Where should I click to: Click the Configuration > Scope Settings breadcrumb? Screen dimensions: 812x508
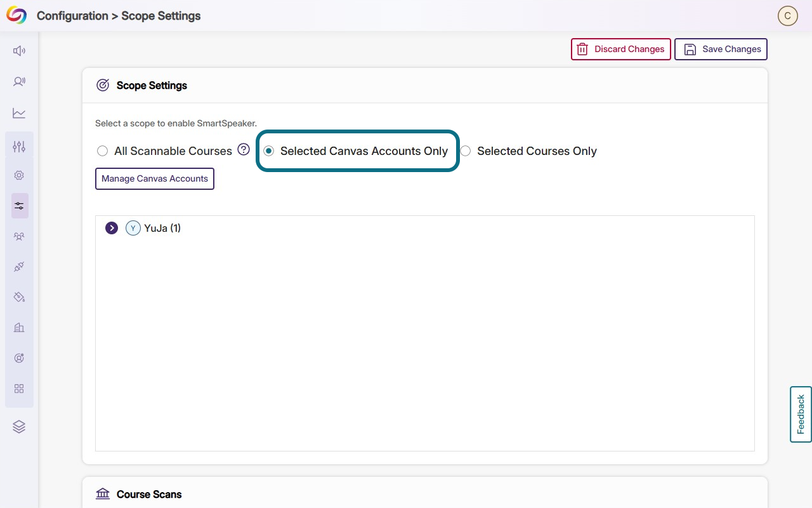pyautogui.click(x=119, y=16)
